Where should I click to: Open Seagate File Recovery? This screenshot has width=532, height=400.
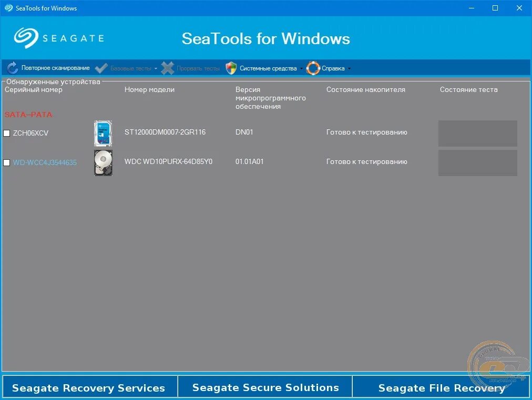[x=441, y=387]
